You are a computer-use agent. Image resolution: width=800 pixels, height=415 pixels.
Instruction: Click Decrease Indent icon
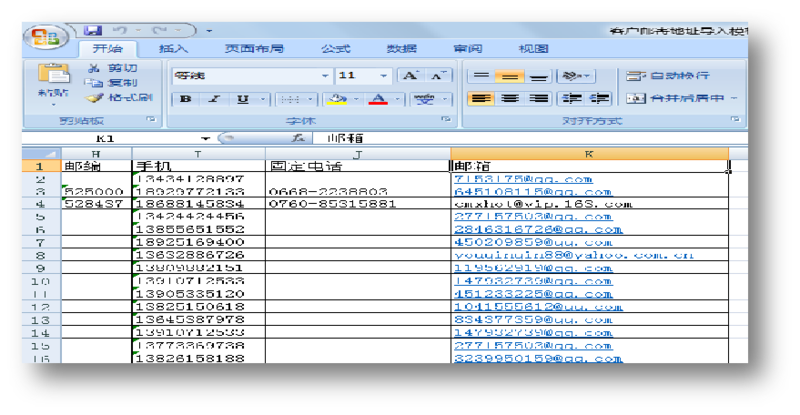pos(571,98)
